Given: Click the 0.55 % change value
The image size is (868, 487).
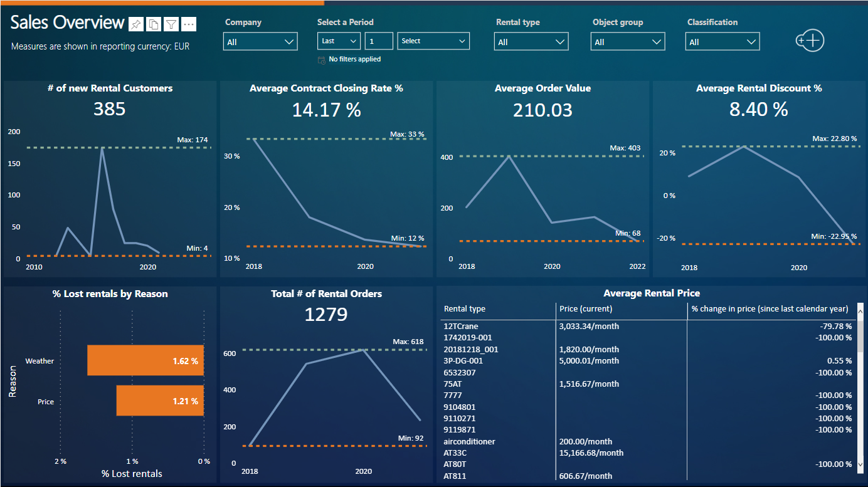Looking at the screenshot, I should 839,360.
